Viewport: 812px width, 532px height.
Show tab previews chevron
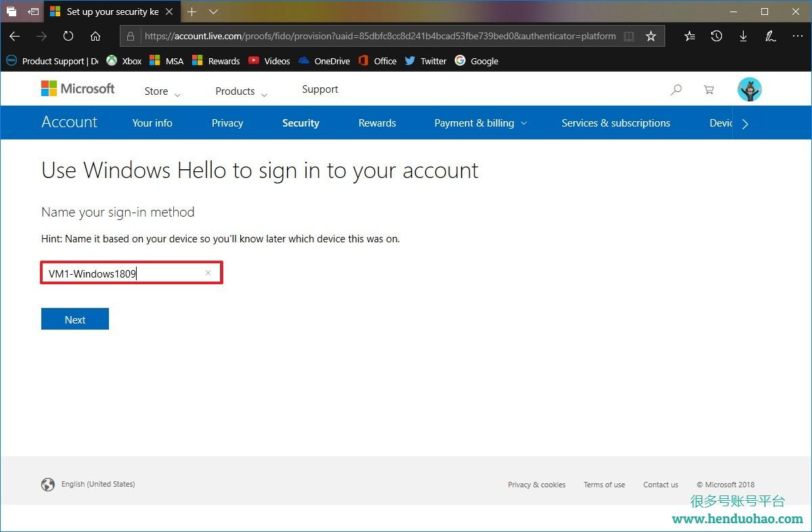(x=213, y=12)
